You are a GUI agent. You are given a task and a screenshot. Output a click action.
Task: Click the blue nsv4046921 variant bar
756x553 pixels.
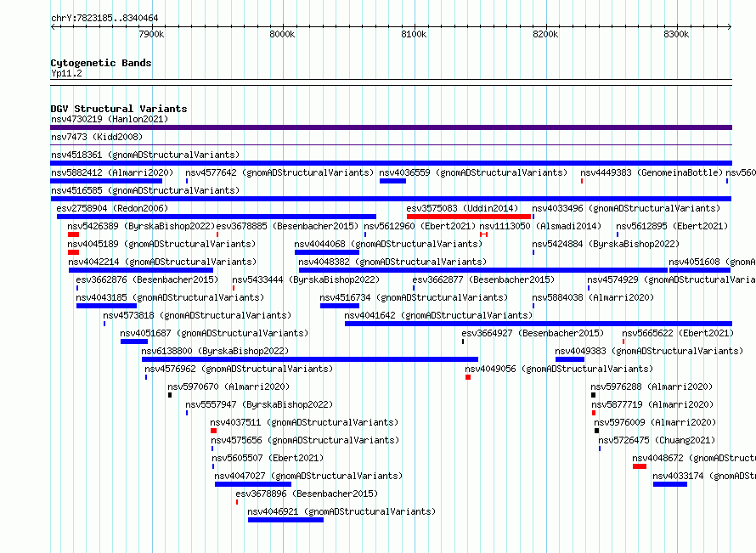pyautogui.click(x=285, y=520)
